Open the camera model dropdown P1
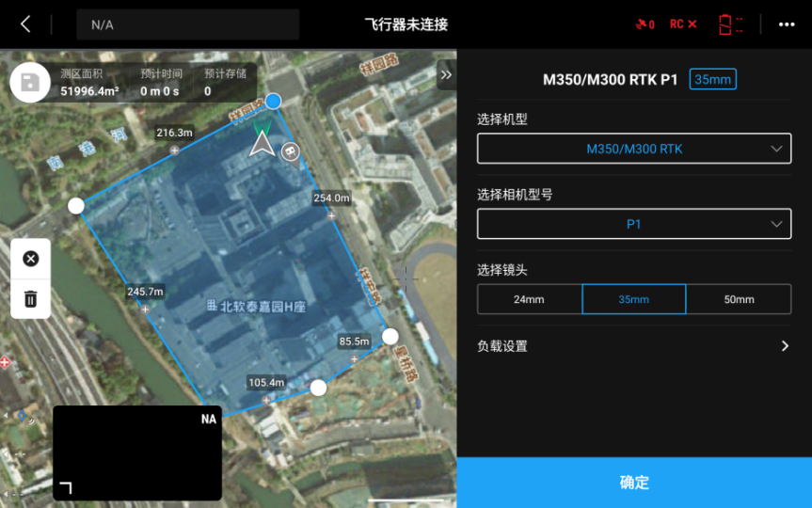812x508 pixels. pyautogui.click(x=634, y=224)
